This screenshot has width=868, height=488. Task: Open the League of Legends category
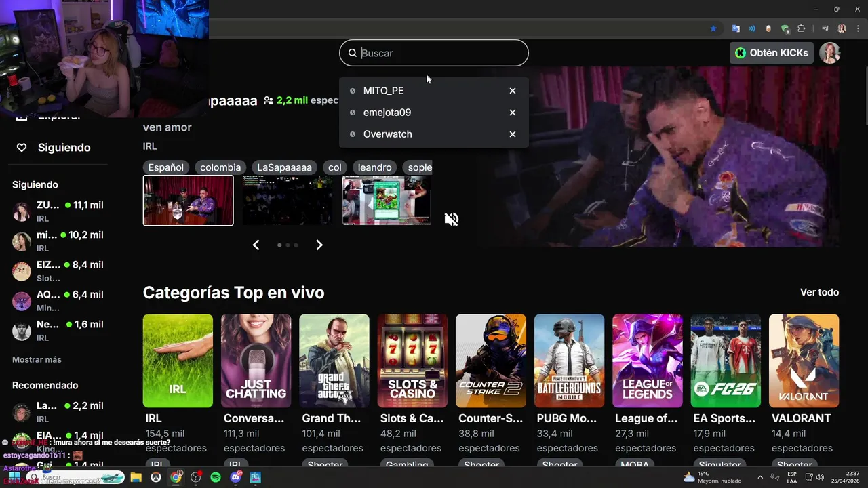[x=648, y=361]
